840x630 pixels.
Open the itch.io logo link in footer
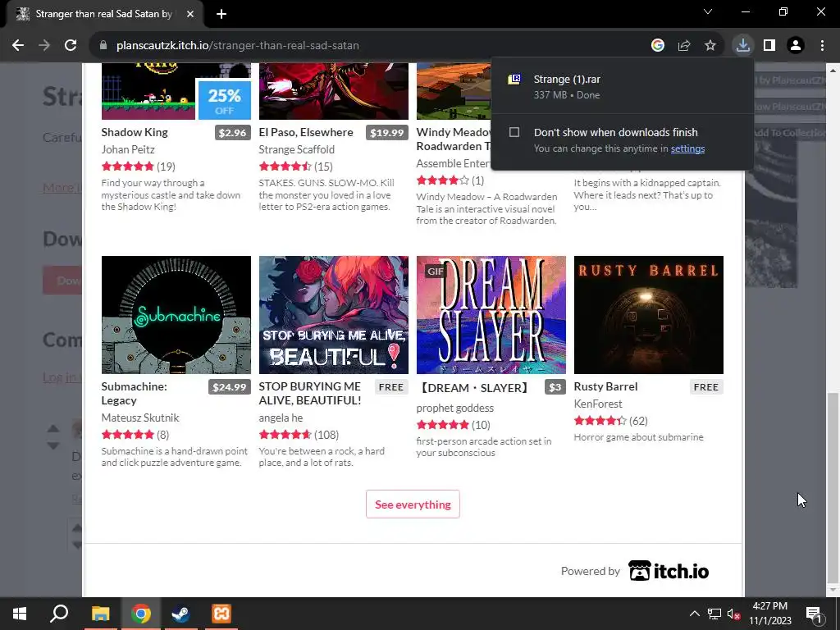[x=669, y=571]
